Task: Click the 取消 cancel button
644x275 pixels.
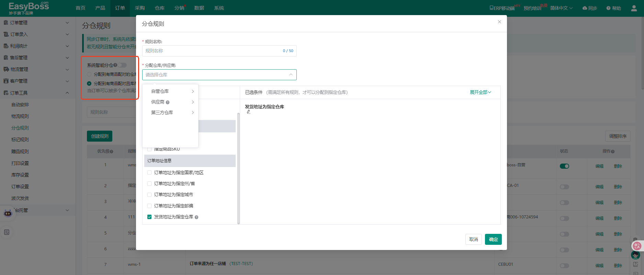Action: 474,239
